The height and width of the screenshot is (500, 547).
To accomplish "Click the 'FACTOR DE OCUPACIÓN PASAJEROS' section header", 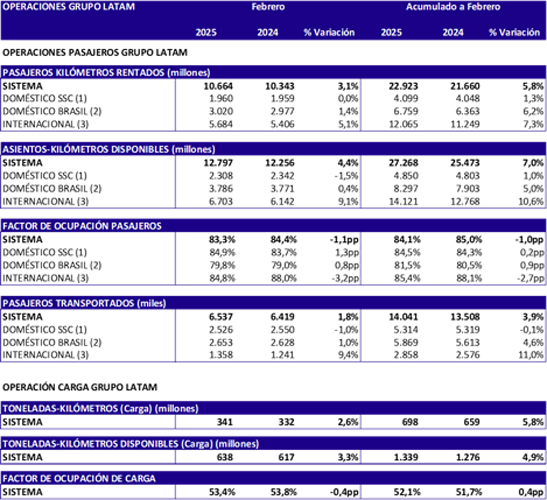I will pyautogui.click(x=82, y=226).
